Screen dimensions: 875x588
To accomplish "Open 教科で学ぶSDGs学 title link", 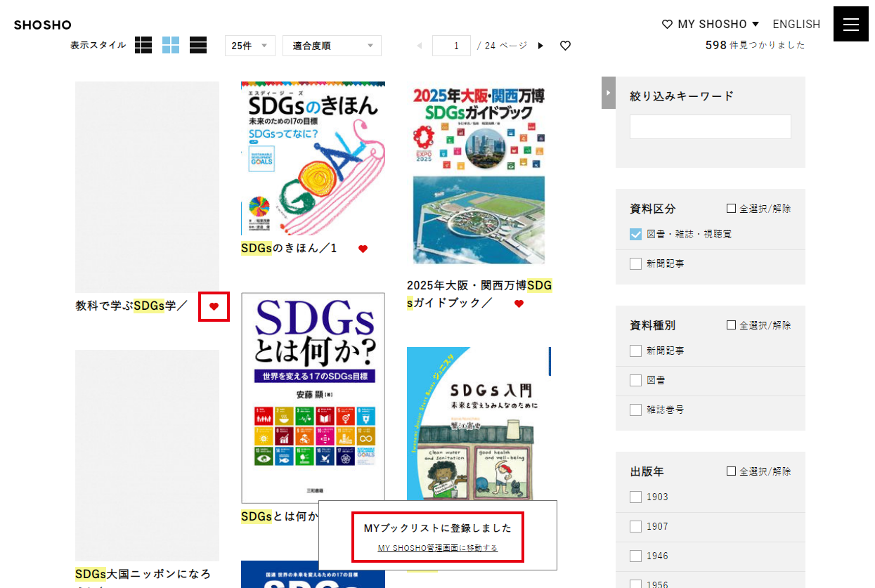I will pos(131,306).
